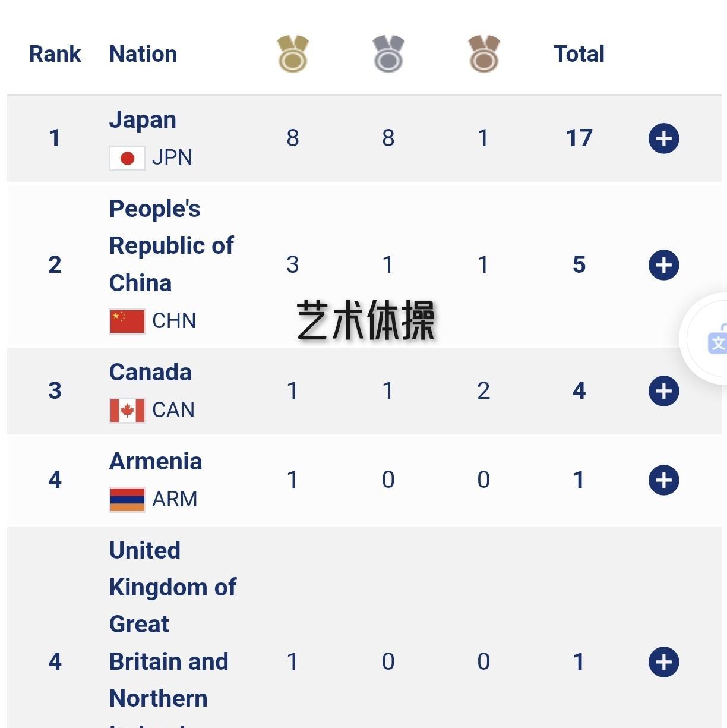Viewport: 727px width, 728px height.
Task: Open the Armenia nation link
Action: pyautogui.click(x=156, y=462)
